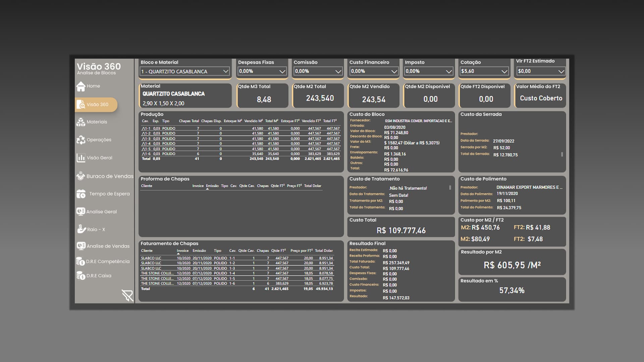
Task: Click the Raio - X hand icon
Action: click(82, 229)
